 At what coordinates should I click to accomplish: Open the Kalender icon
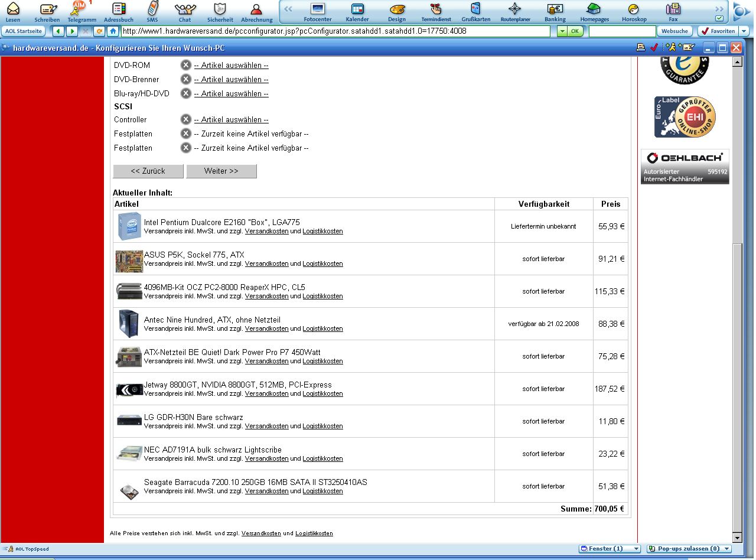357,11
